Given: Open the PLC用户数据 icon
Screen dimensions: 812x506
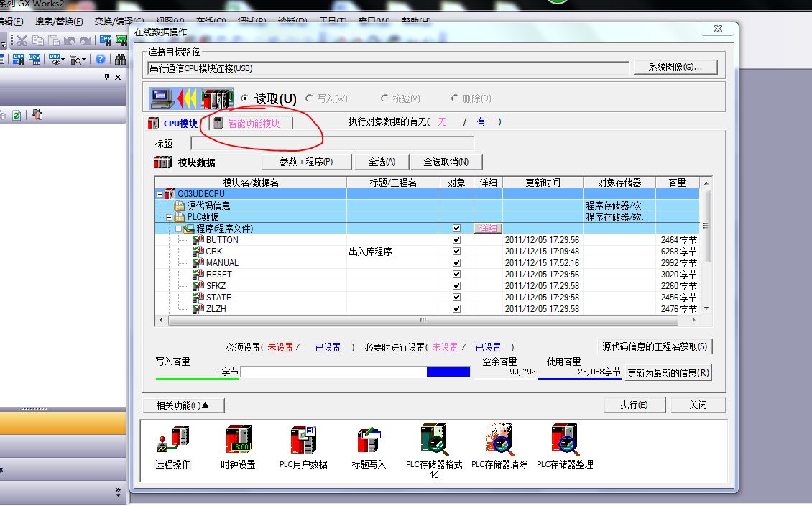Looking at the screenshot, I should (x=303, y=439).
